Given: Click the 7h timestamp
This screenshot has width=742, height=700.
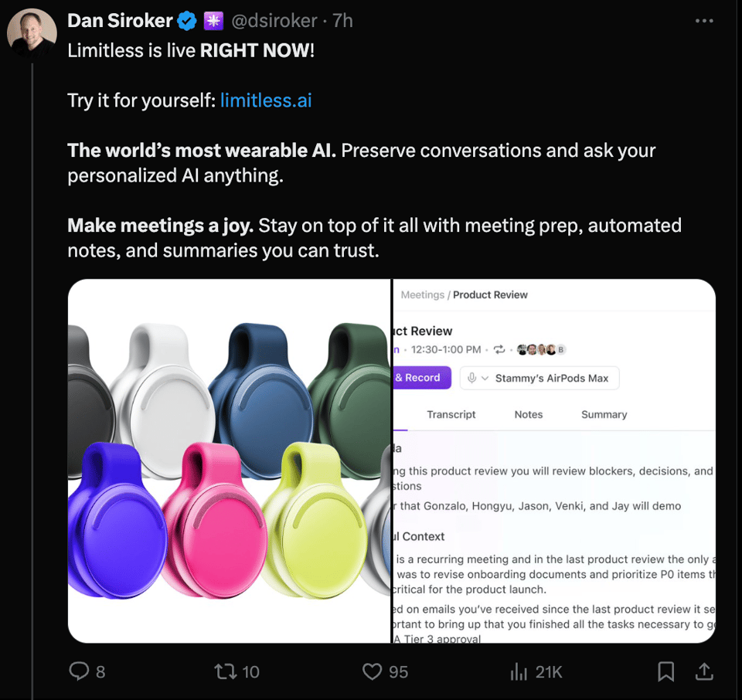Looking at the screenshot, I should click(343, 21).
